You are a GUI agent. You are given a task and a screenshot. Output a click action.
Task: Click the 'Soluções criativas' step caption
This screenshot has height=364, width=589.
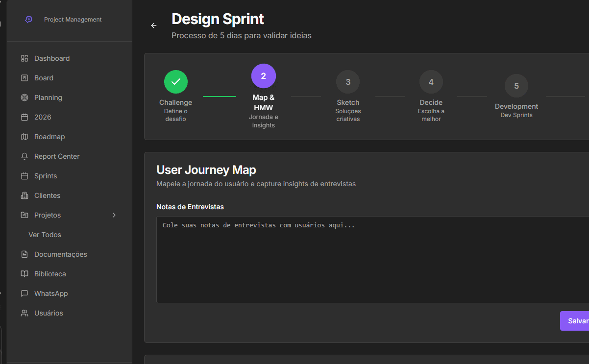(348, 115)
